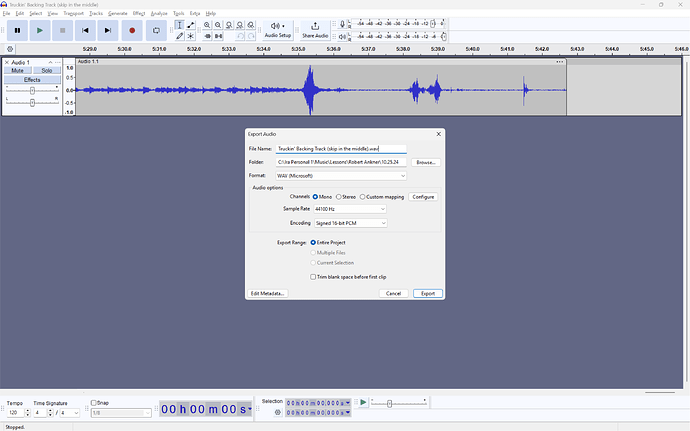690x431 pixels.
Task: Solo the Audio 1 track
Action: pos(47,70)
